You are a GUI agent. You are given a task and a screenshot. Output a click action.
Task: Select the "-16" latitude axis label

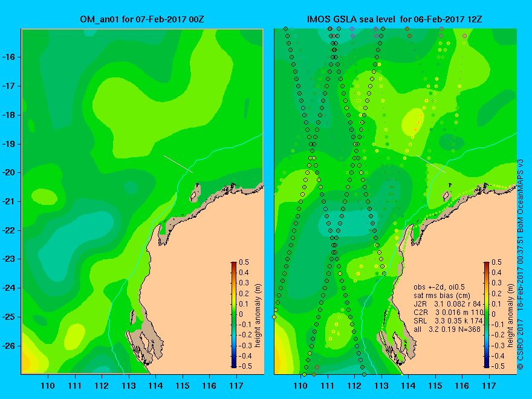point(9,57)
